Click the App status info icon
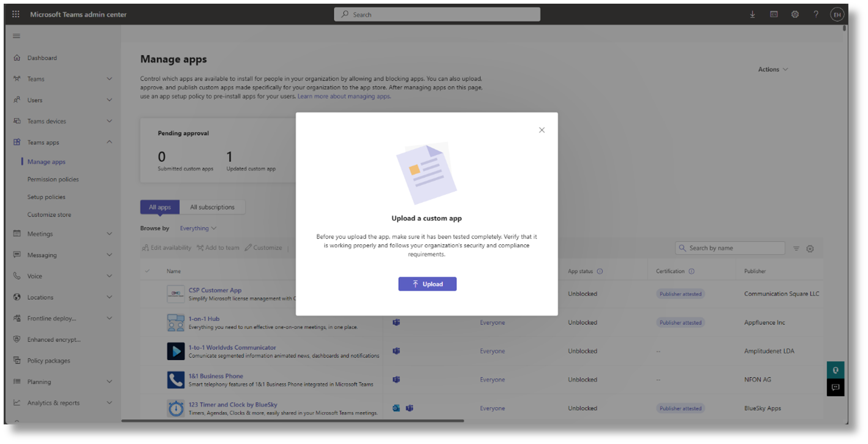 pyautogui.click(x=600, y=271)
